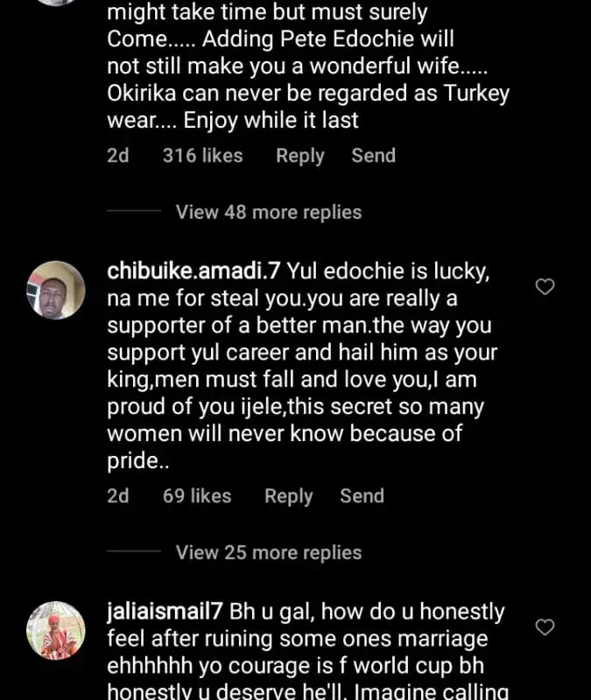Click the 2d timestamp above View 48 replies
Image resolution: width=591 pixels, height=700 pixels.
(117, 156)
